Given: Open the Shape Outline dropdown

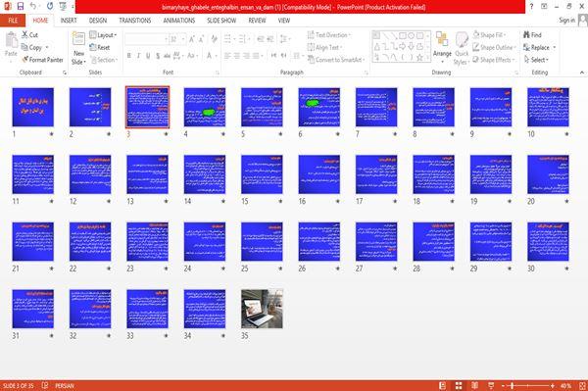Looking at the screenshot, I should (495, 47).
